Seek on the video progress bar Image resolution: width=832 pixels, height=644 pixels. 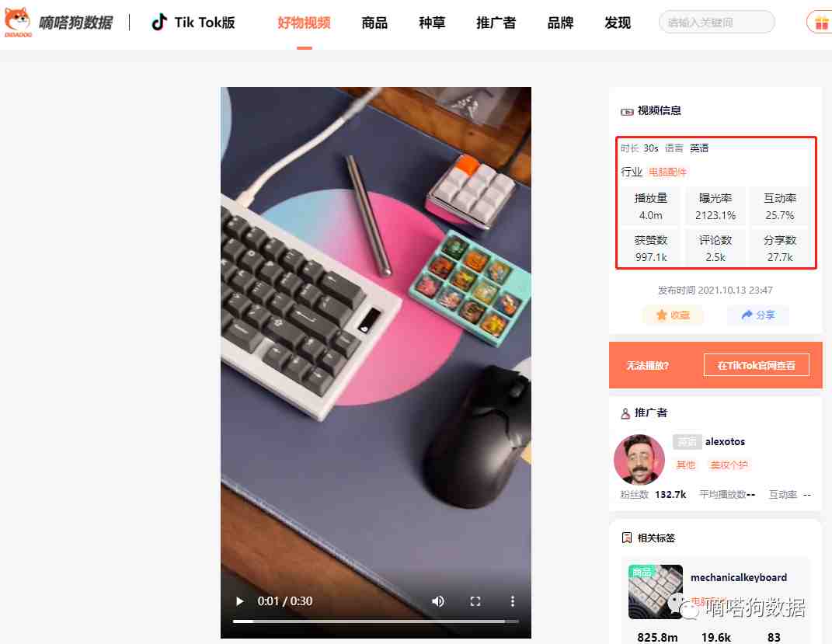(x=375, y=621)
